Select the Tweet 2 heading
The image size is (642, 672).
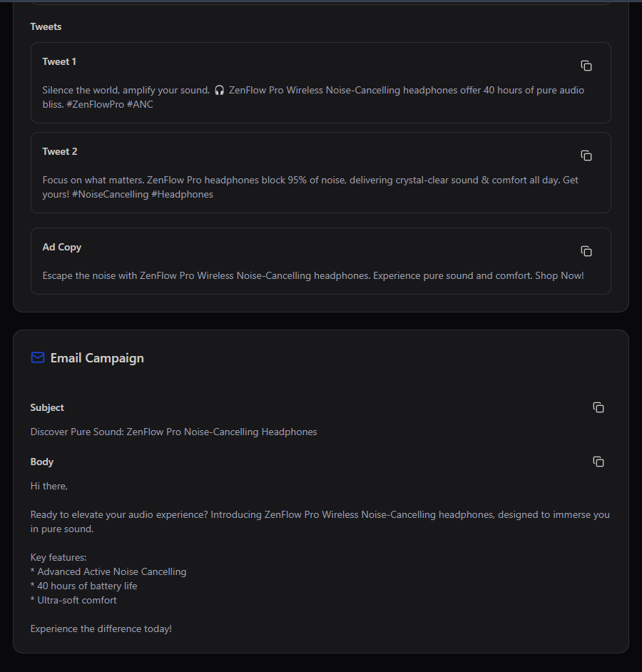pos(60,152)
